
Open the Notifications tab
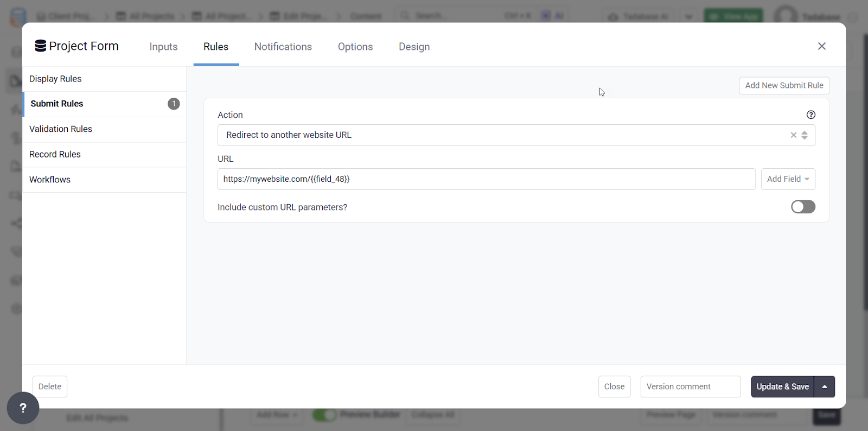283,47
